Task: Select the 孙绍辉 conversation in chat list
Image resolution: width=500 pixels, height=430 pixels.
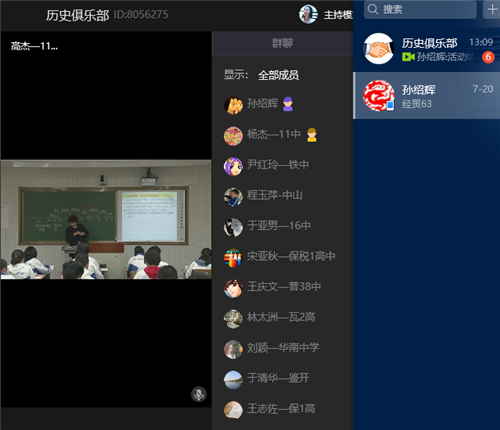Action: 427,95
